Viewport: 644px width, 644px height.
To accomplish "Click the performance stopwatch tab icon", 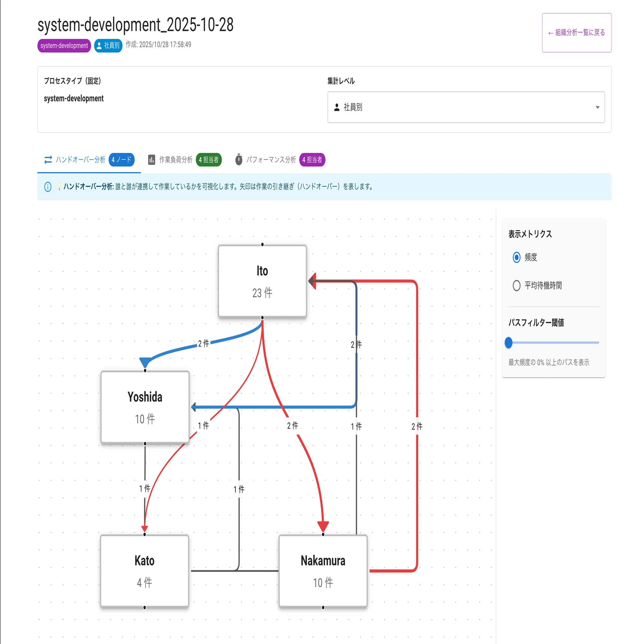I will coord(239,160).
